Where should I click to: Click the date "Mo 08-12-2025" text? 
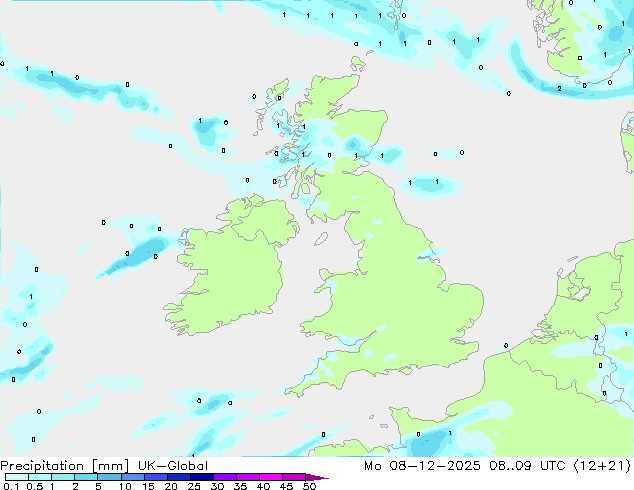coord(422,466)
